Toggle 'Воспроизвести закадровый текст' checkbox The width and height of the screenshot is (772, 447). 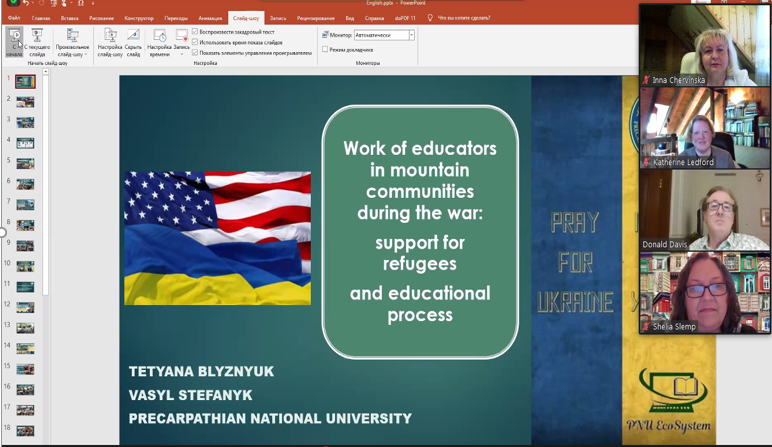[x=195, y=32]
